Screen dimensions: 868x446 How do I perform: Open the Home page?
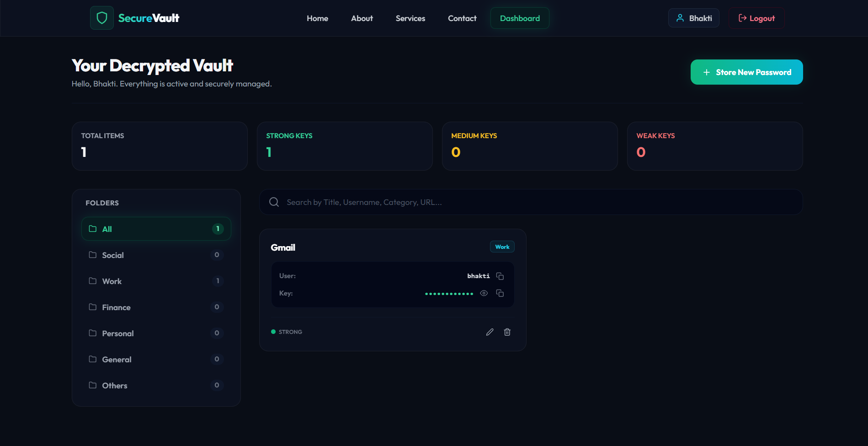[318, 18]
